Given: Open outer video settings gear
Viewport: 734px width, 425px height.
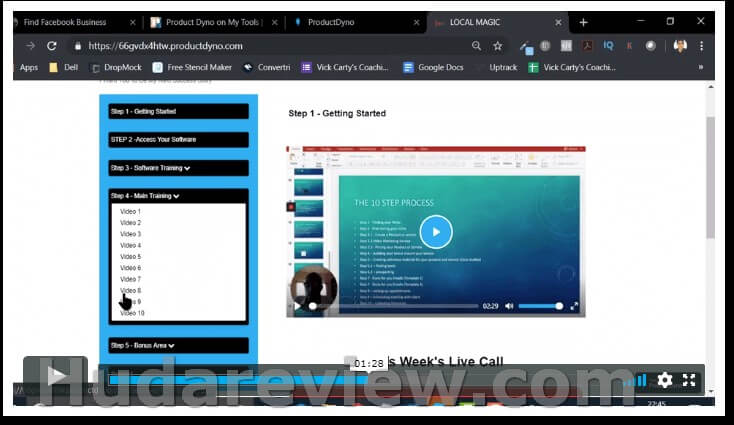Looking at the screenshot, I should click(x=664, y=380).
